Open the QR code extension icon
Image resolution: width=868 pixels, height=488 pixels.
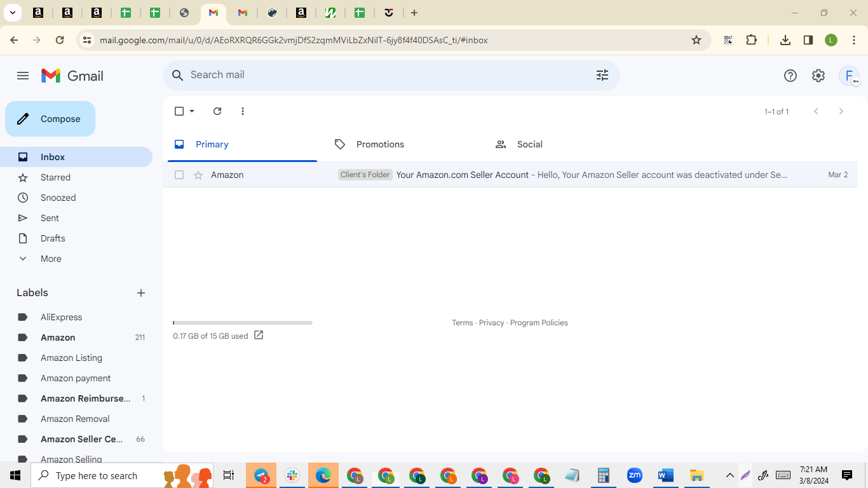pyautogui.click(x=728, y=40)
